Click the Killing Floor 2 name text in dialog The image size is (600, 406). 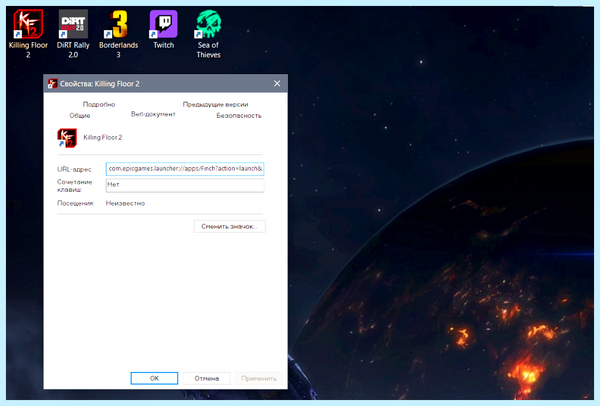coord(103,137)
